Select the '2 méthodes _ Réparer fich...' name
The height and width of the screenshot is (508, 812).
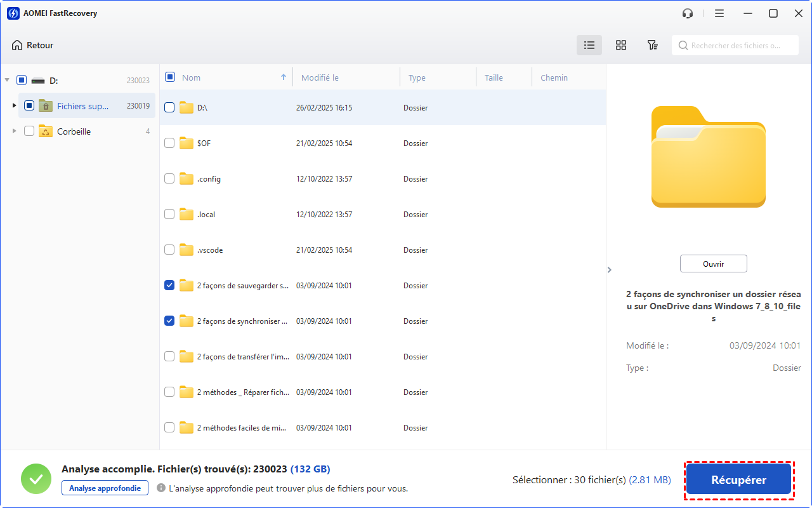tap(243, 392)
